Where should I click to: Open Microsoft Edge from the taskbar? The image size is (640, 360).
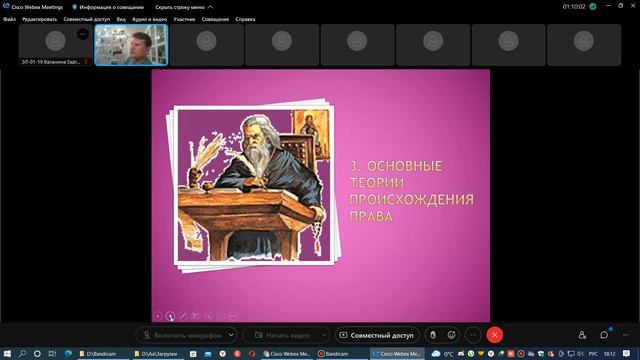click(x=68, y=353)
